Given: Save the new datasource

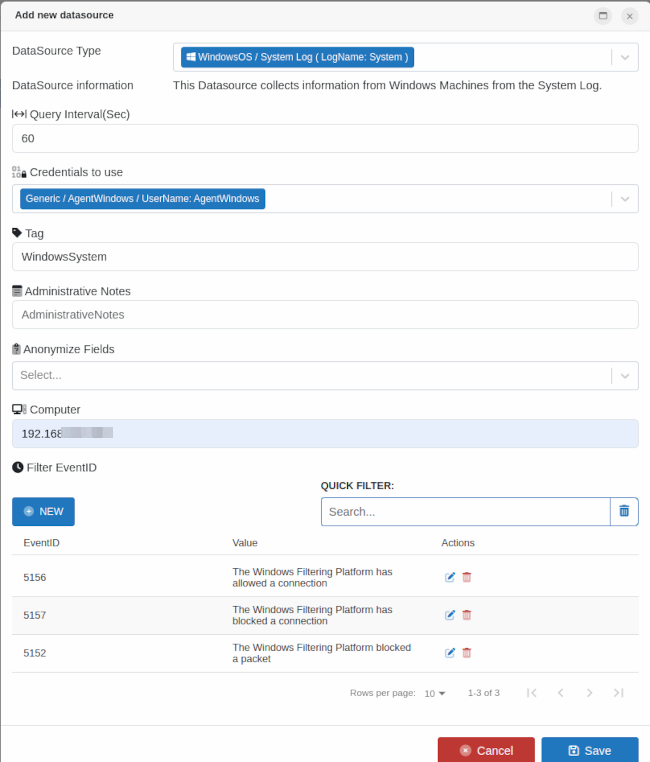Looking at the screenshot, I should click(590, 750).
